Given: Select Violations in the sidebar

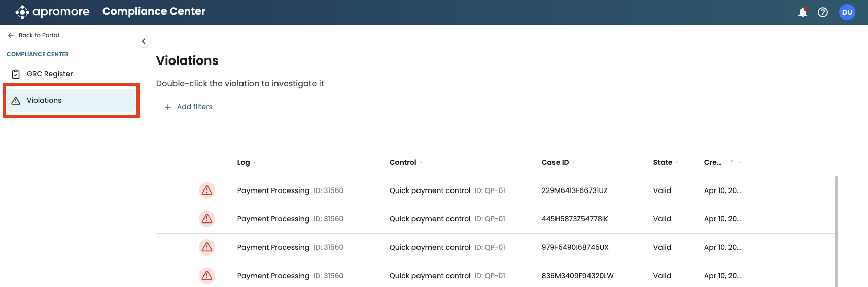Looking at the screenshot, I should [x=71, y=100].
